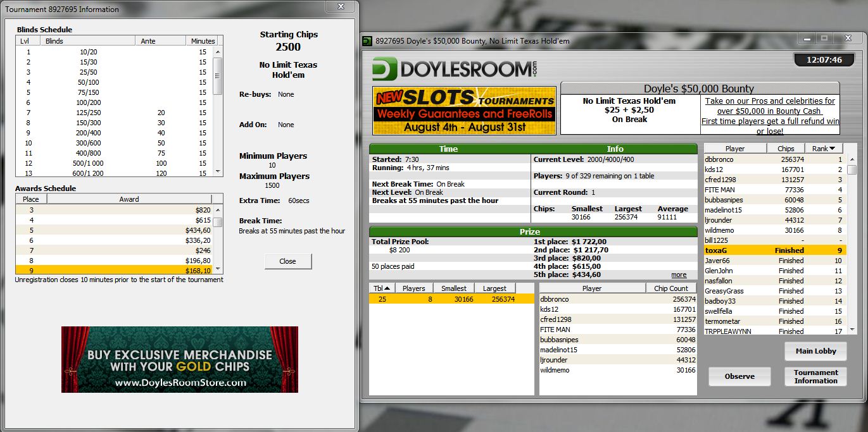This screenshot has width=868, height=432.
Task: Click the Place column header in Awards Schedule
Action: (31, 199)
